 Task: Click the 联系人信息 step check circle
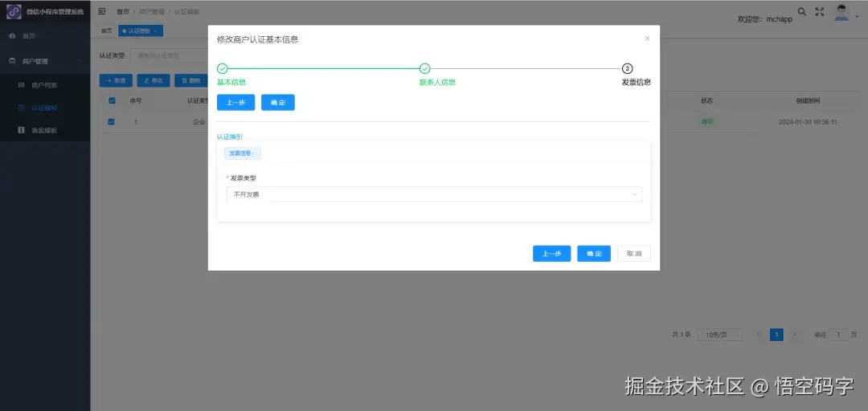424,68
